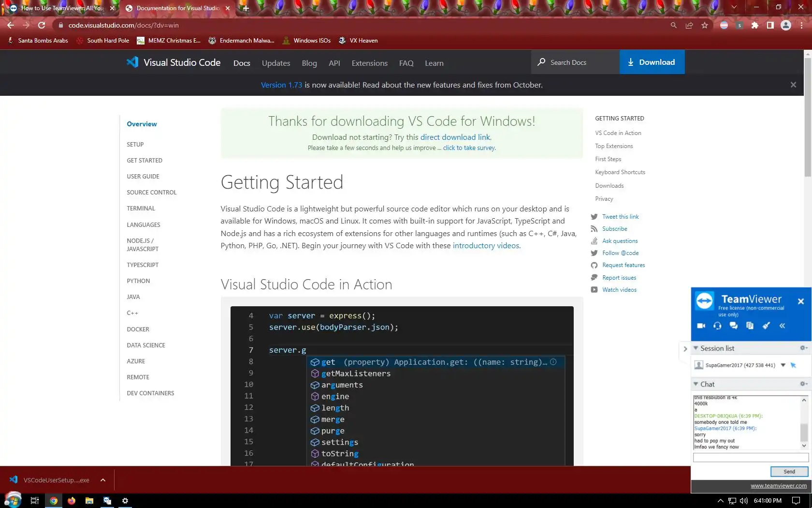Viewport: 812px width, 508px height.
Task: Open the Updates nav item
Action: [x=276, y=63]
